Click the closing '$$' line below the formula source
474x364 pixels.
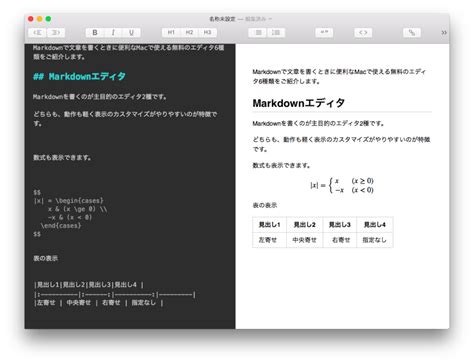37,234
